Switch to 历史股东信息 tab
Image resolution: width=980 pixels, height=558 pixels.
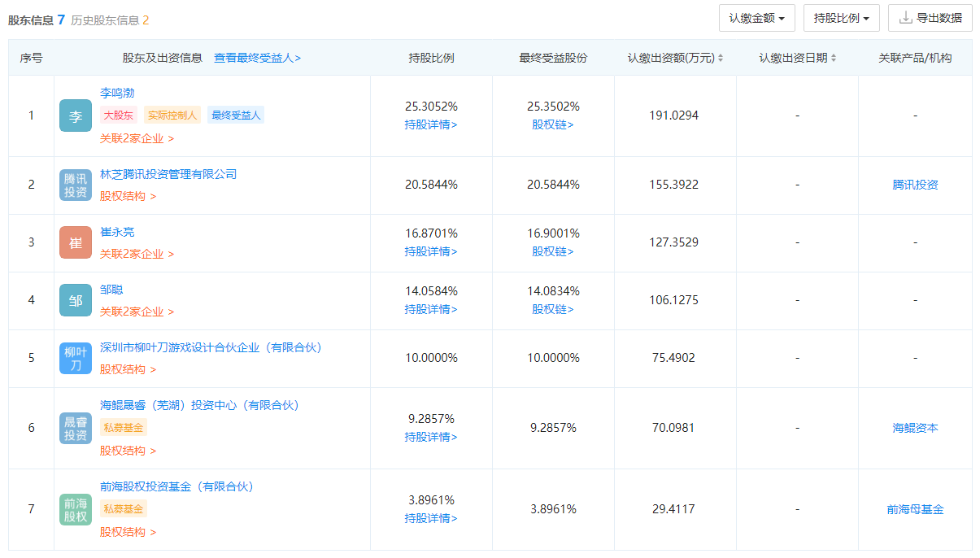point(110,20)
